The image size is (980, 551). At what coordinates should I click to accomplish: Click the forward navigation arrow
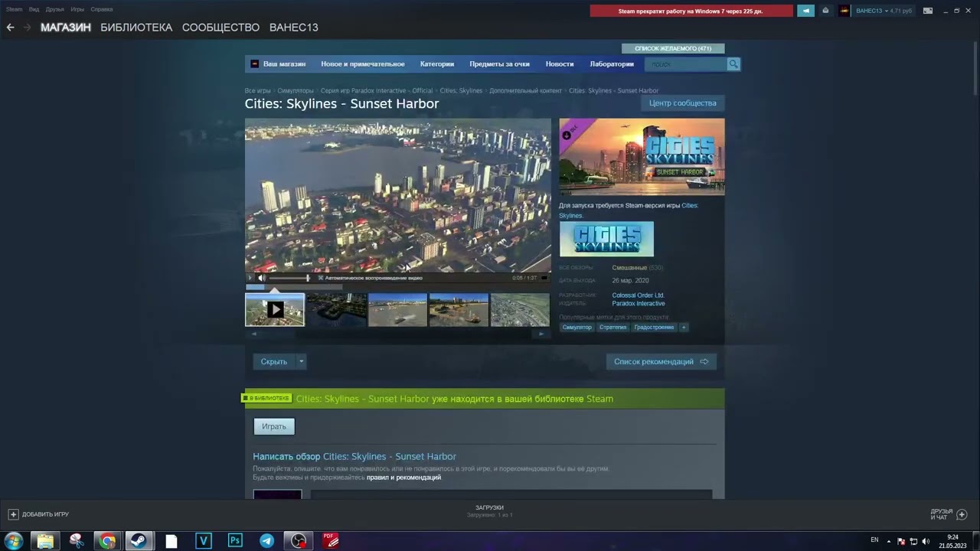point(28,28)
